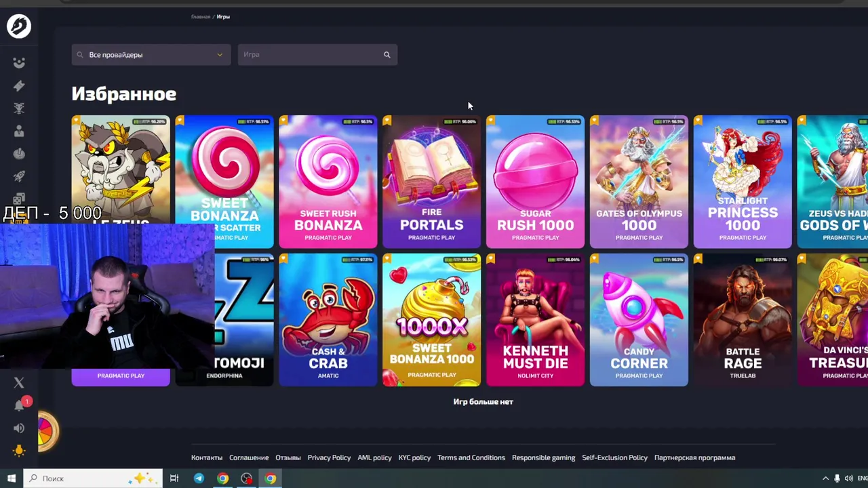Expand the Все провайдеры dropdown
The width and height of the screenshot is (868, 488).
[x=151, y=55]
